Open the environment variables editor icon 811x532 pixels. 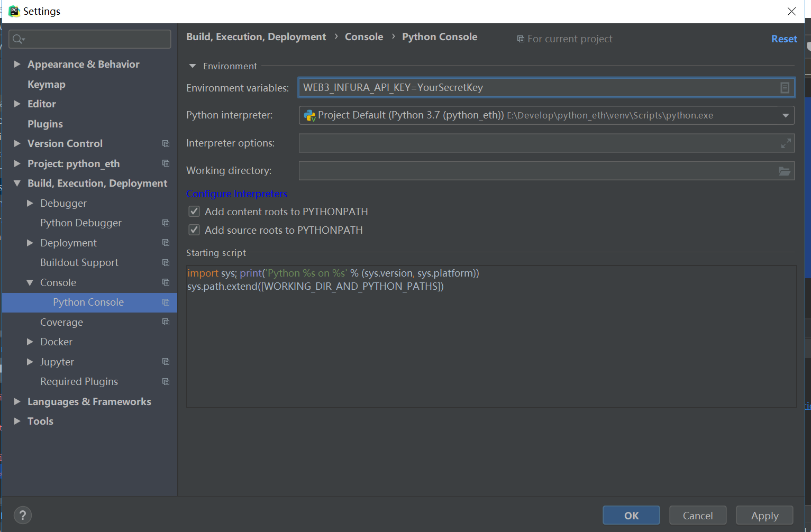pos(785,88)
